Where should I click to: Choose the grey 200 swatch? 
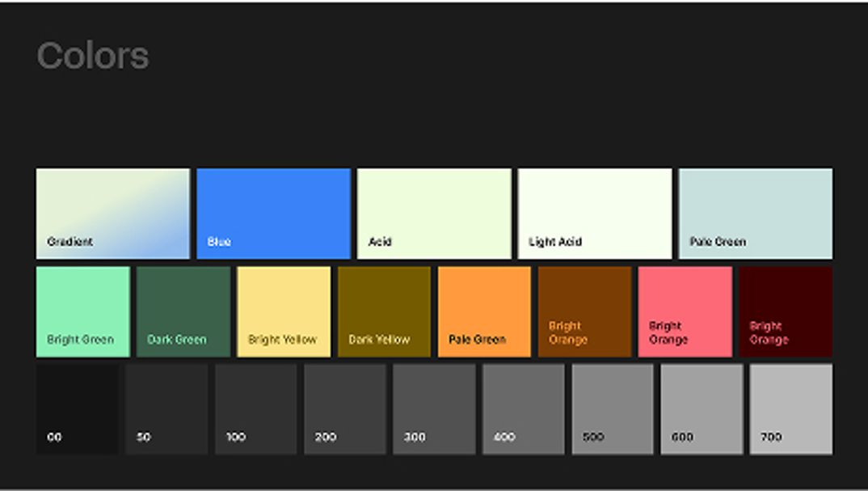[344, 408]
